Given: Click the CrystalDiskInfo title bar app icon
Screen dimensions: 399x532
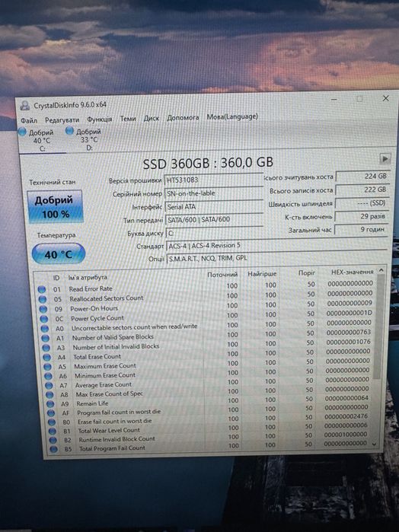Looking at the screenshot, I should pyautogui.click(x=24, y=106).
